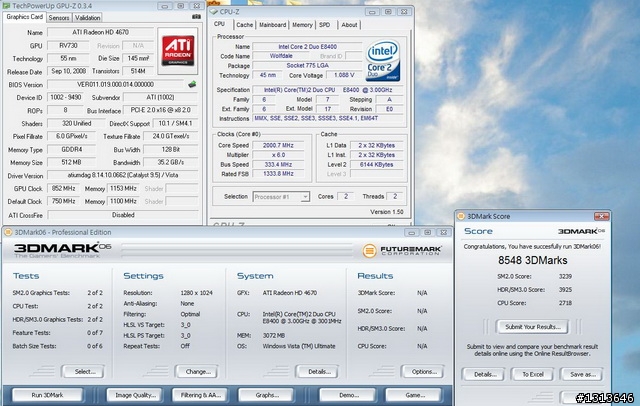640x406 pixels.
Task: Open the Memory tab in CPU-Z
Action: tap(302, 25)
